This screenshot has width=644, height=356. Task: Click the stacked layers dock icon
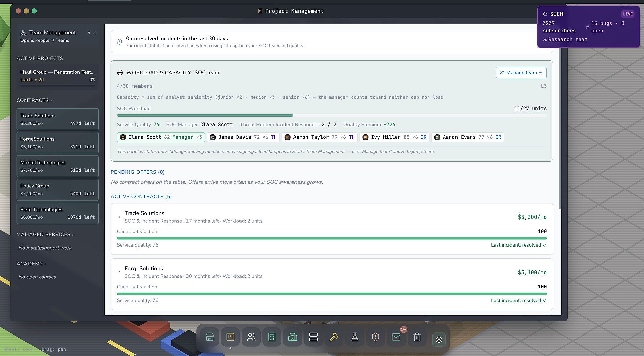[x=439, y=339]
